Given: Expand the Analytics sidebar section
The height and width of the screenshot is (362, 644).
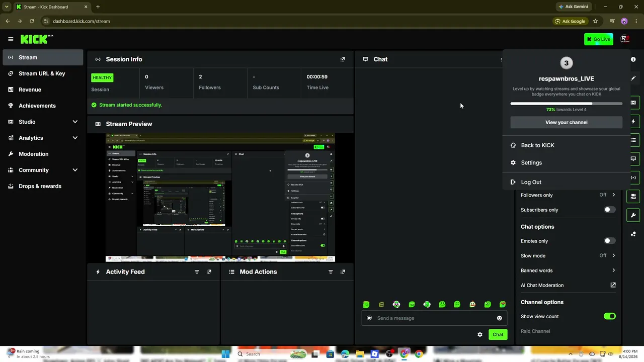Looking at the screenshot, I should coord(75,138).
